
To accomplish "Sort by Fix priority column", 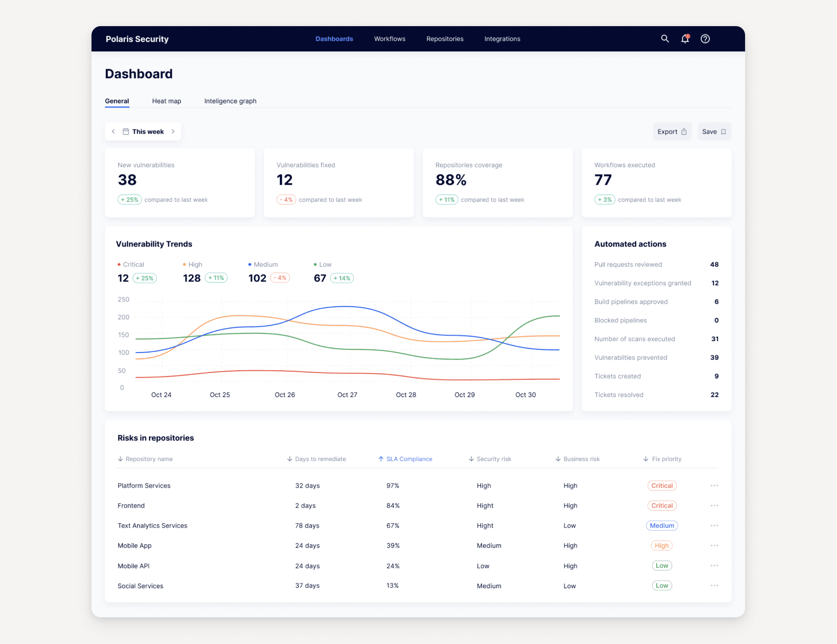I will [662, 459].
